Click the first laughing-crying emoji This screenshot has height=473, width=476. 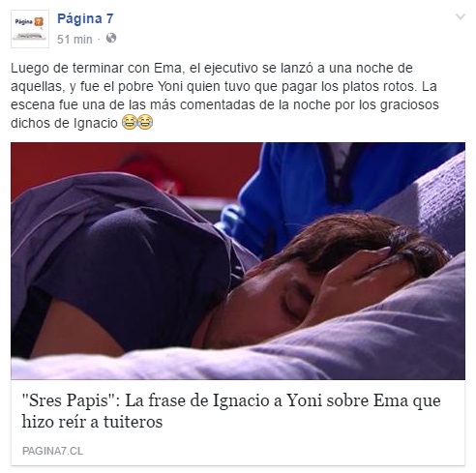(x=130, y=122)
